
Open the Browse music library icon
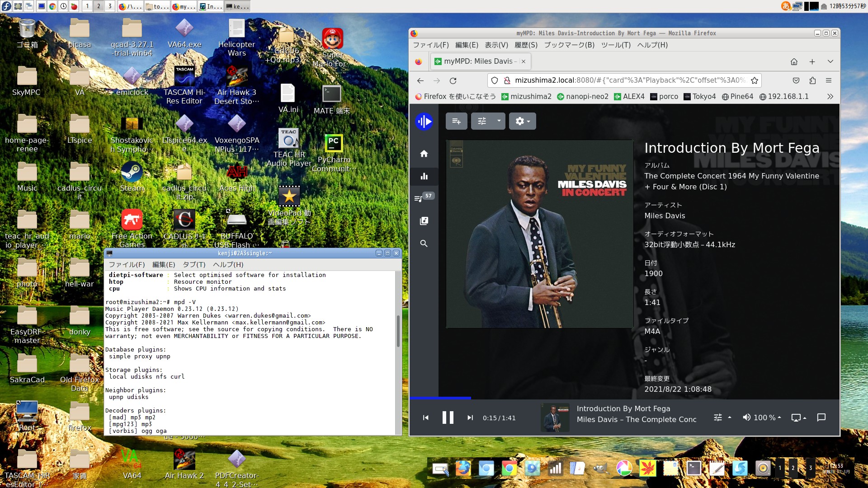pyautogui.click(x=424, y=221)
